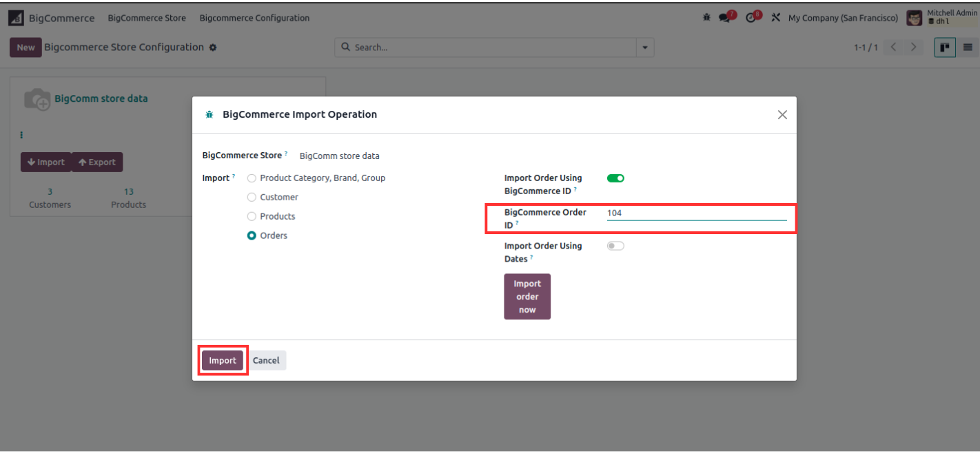Go to the previous page arrow
This screenshot has height=453, width=980.
[x=893, y=48]
